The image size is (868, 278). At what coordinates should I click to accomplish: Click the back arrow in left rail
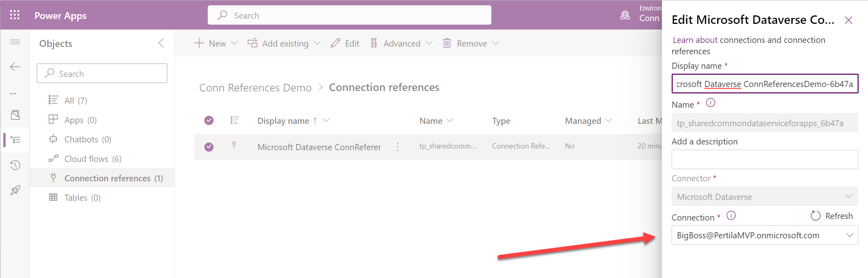tap(15, 67)
